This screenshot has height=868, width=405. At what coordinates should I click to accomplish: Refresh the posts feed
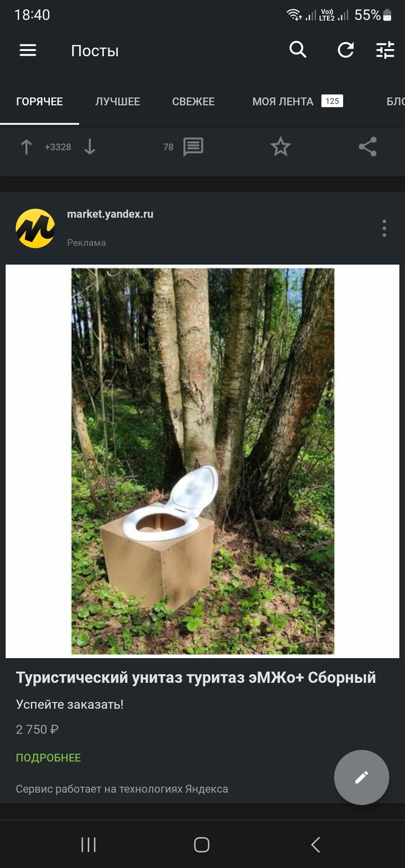[x=345, y=50]
